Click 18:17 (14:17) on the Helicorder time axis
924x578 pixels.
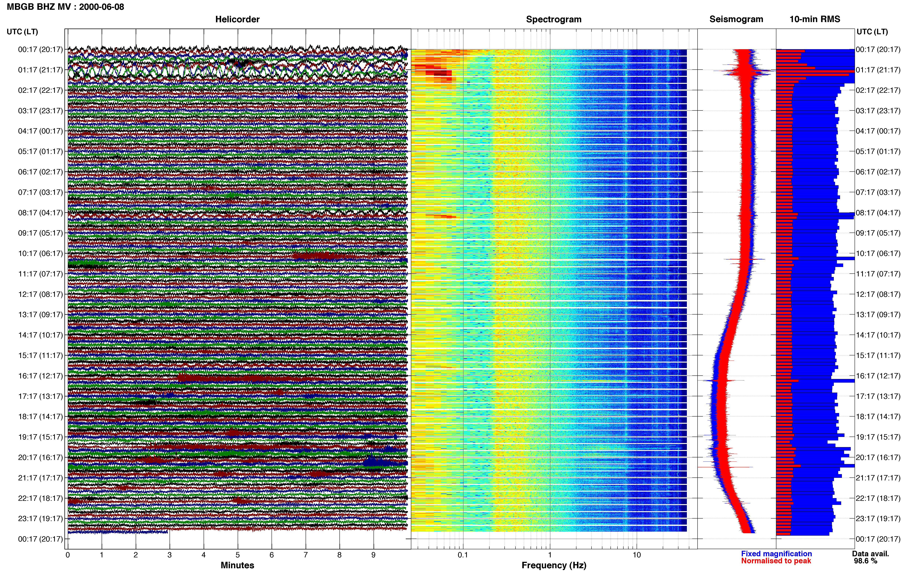41,416
